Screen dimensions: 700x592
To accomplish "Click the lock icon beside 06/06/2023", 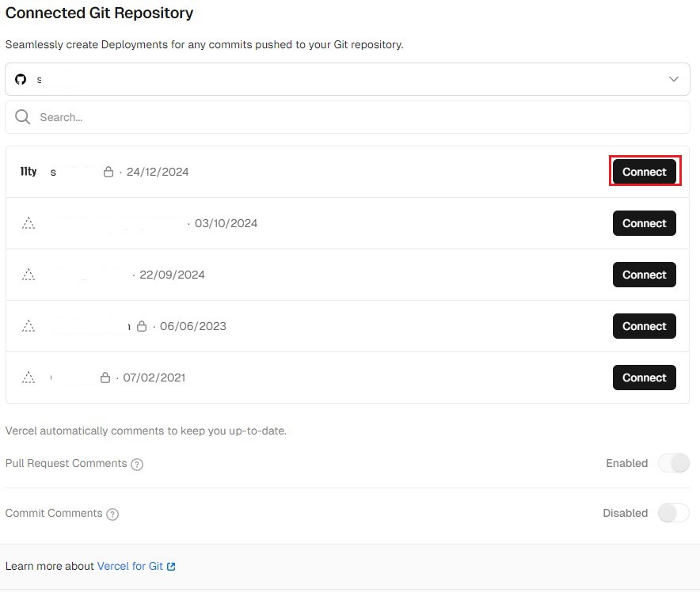I will click(142, 326).
